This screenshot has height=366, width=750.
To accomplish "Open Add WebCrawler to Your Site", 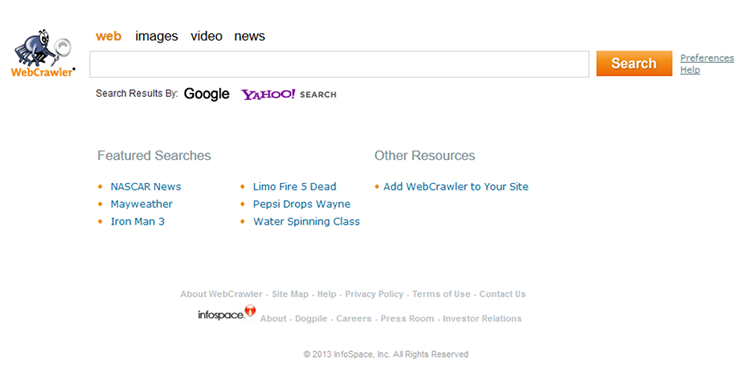I will (x=456, y=187).
